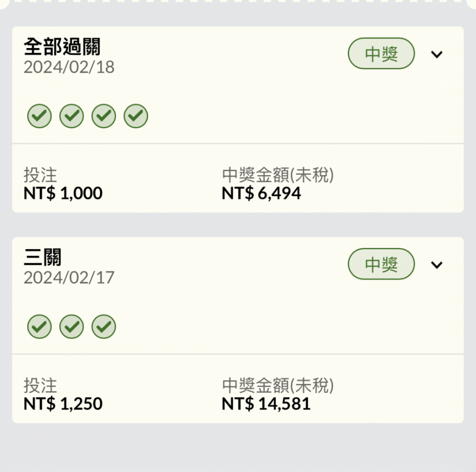Click third green checkmark in 三關 card
The width and height of the screenshot is (476, 472).
tap(104, 327)
